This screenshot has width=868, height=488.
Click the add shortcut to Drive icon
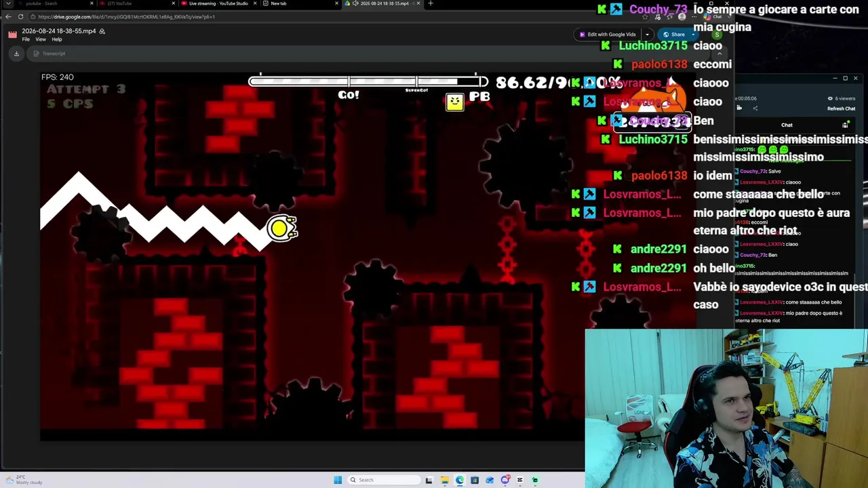102,31
